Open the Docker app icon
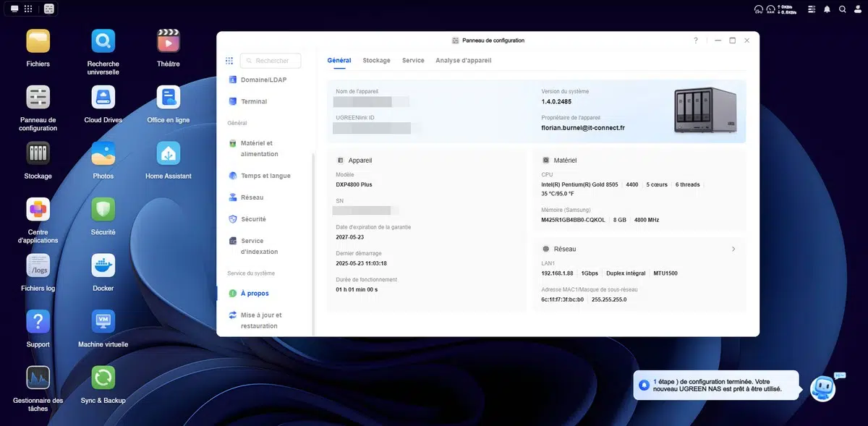Screen dimensions: 868x426 point(103,265)
